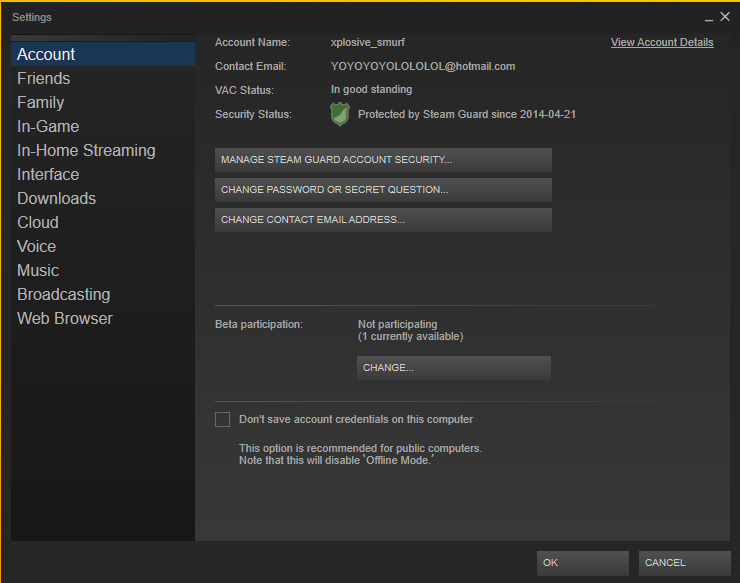The image size is (740, 583).
Task: Open In-Home Streaming settings
Action: (x=103, y=151)
